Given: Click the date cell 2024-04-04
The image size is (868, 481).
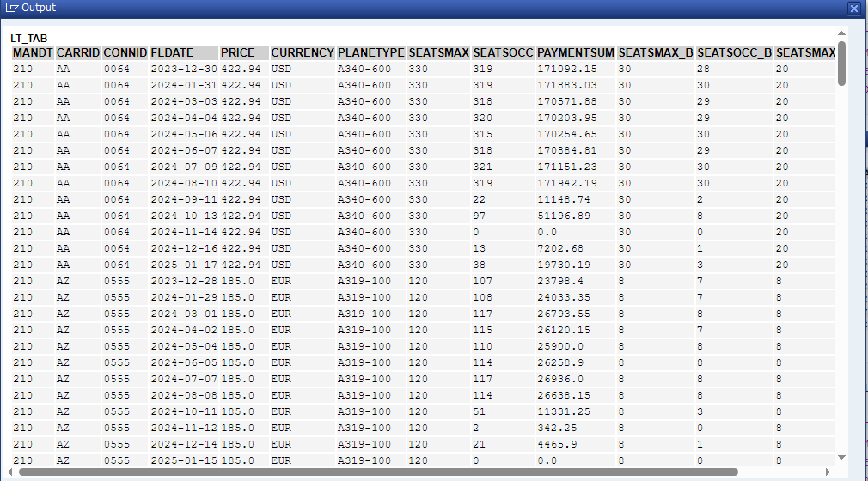Looking at the screenshot, I should (184, 118).
